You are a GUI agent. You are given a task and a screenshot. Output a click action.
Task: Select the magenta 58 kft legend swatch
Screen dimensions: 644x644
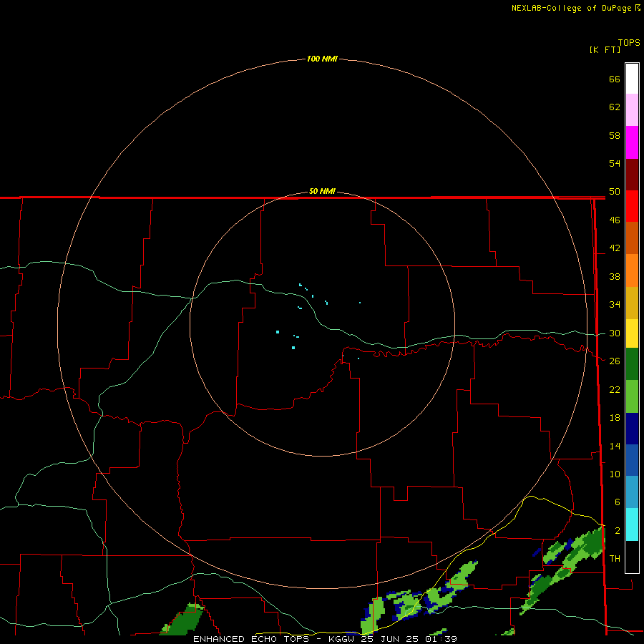click(x=632, y=142)
